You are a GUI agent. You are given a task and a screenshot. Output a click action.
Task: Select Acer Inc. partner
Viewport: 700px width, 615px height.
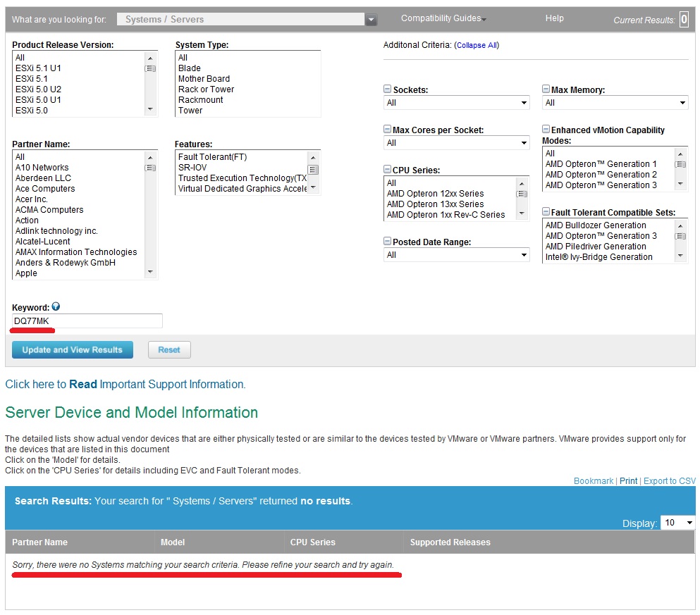click(31, 199)
